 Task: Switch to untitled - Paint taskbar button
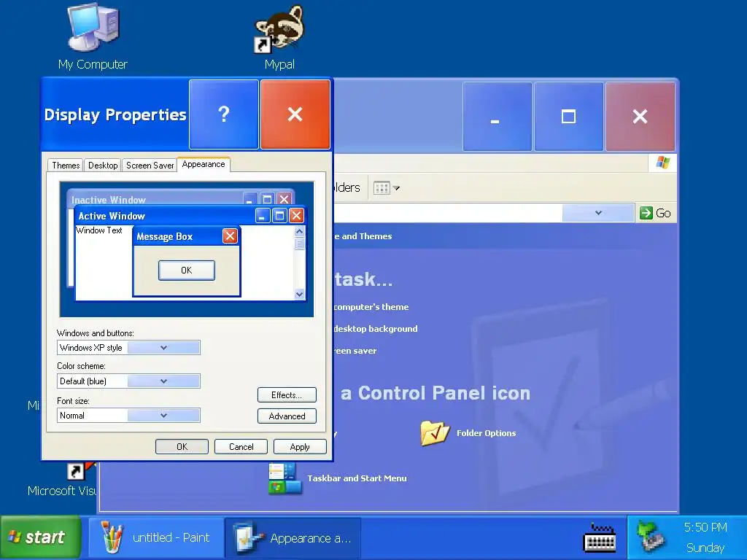click(156, 537)
